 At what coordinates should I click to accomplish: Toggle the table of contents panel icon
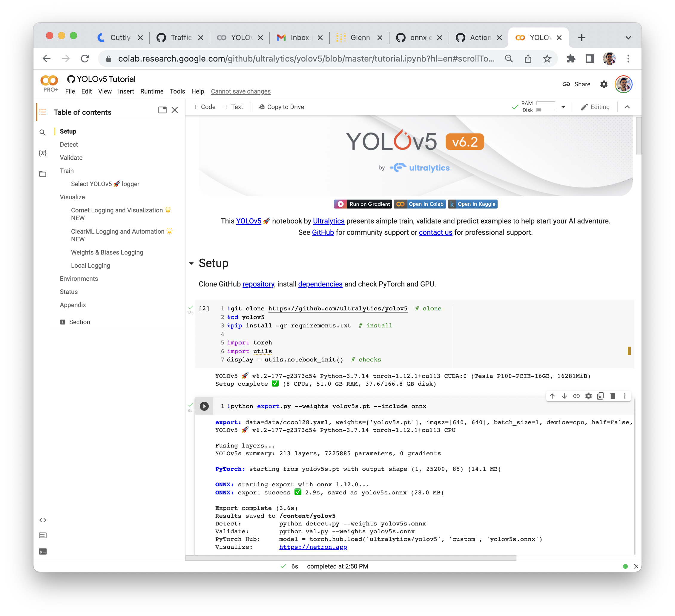[x=42, y=112]
